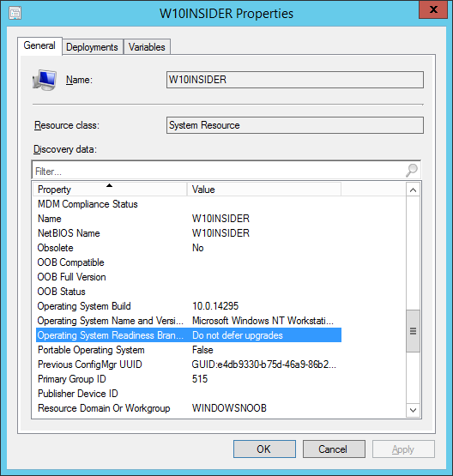Select the OOB Full Version row
Screen dimensions: 453x476
[189, 277]
